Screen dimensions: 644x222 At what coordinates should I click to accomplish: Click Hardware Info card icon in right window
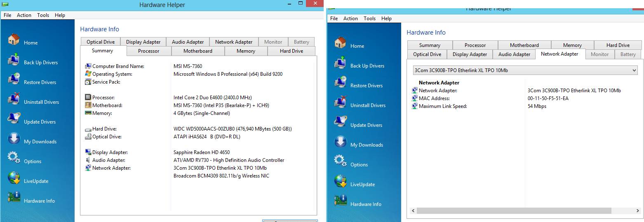[340, 201]
